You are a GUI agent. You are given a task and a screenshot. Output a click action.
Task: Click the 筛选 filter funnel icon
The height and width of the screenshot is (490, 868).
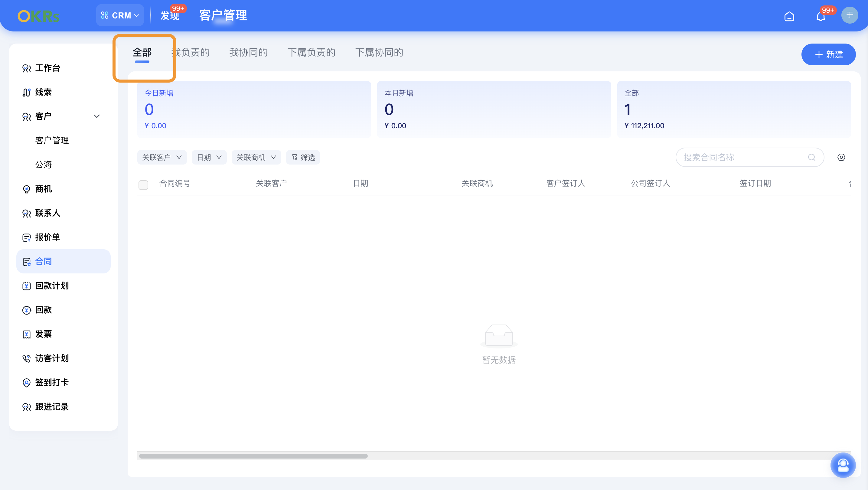[295, 157]
